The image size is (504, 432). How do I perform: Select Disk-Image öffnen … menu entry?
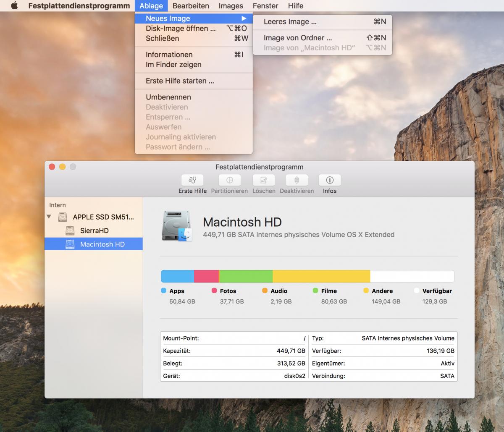coord(194,29)
